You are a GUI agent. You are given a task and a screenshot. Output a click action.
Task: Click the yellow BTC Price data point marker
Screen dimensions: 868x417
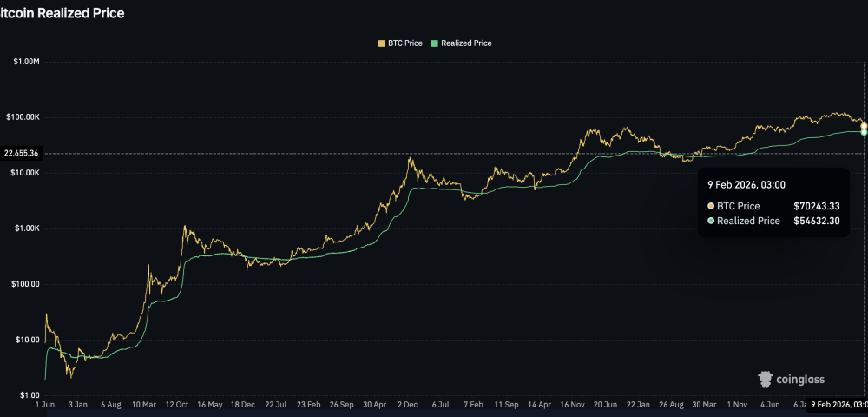(864, 126)
